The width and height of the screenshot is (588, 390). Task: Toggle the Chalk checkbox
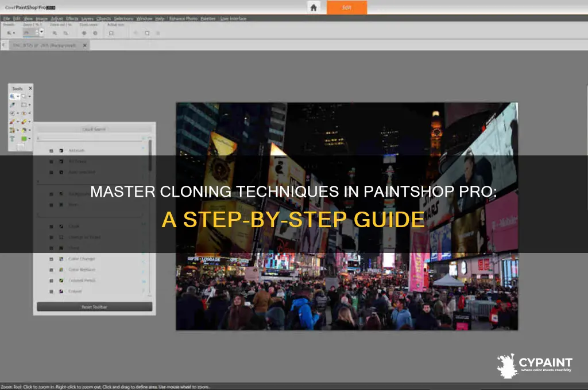(51, 227)
